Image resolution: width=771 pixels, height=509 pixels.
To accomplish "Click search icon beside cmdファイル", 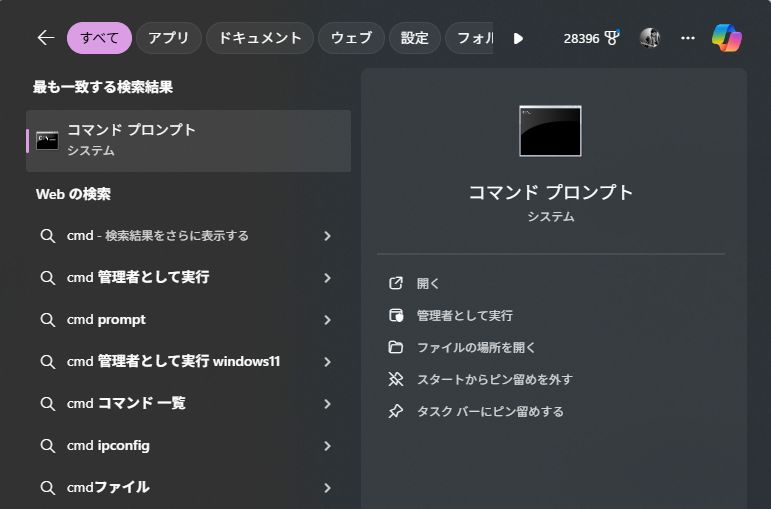I will 48,487.
